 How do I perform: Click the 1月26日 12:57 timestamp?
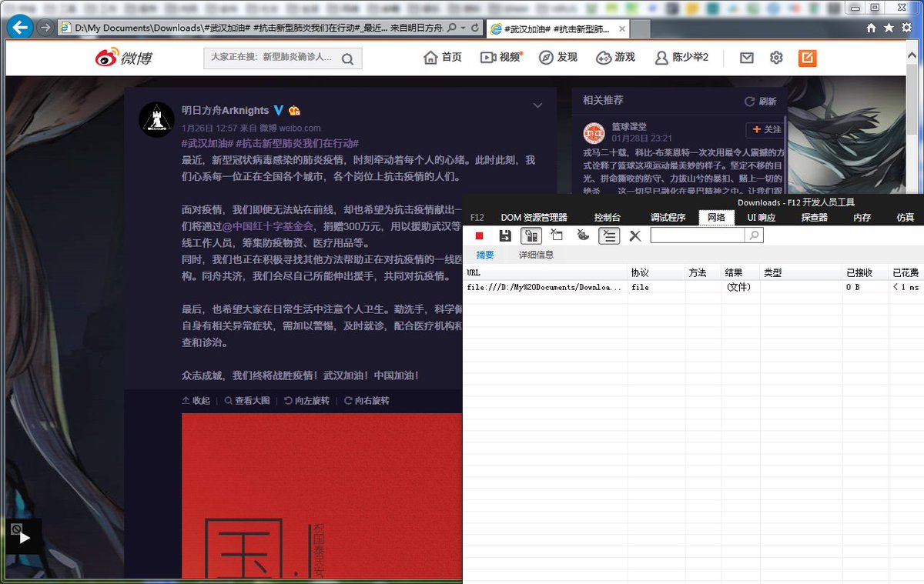209,128
